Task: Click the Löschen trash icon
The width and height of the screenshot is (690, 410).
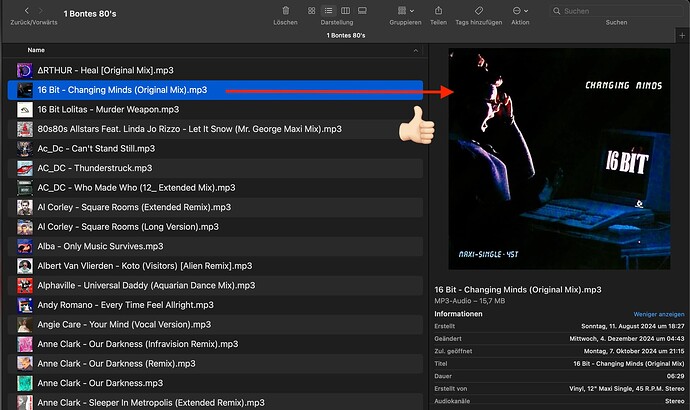Action: [286, 11]
